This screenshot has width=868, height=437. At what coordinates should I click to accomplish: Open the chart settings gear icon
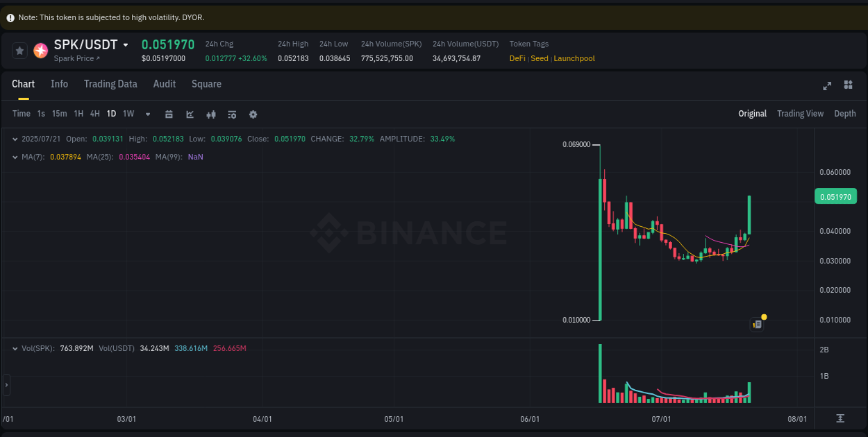tap(253, 114)
